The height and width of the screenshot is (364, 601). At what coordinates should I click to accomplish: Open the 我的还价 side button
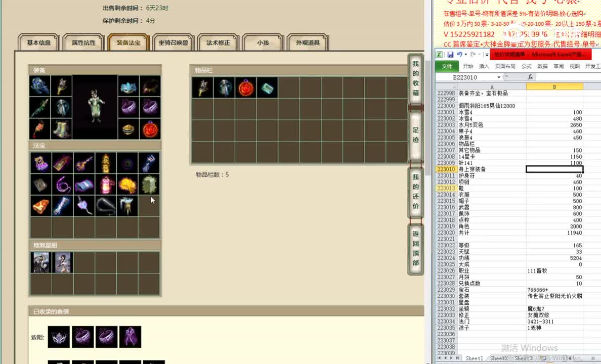pos(415,192)
